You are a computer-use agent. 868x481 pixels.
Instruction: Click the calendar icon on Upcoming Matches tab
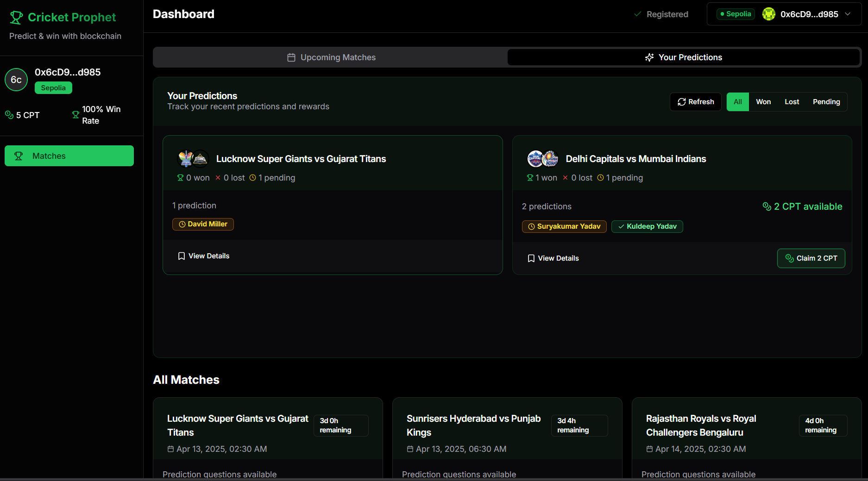291,57
